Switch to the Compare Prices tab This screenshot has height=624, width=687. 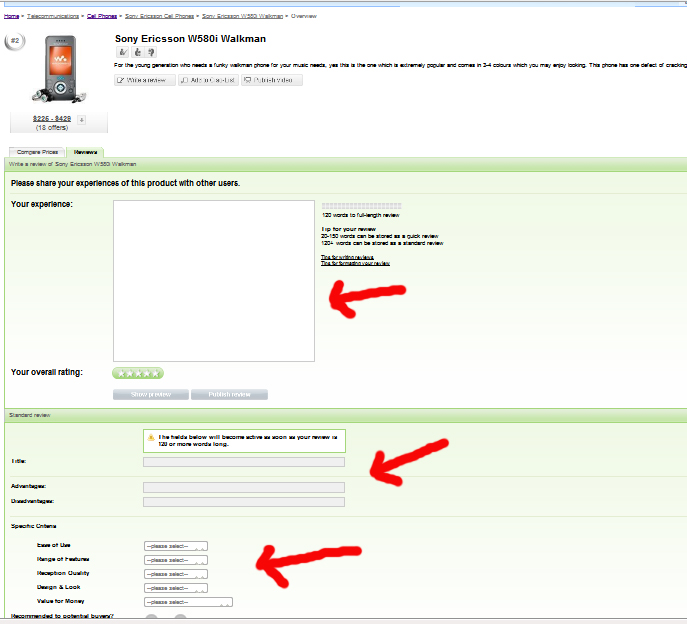(x=37, y=152)
